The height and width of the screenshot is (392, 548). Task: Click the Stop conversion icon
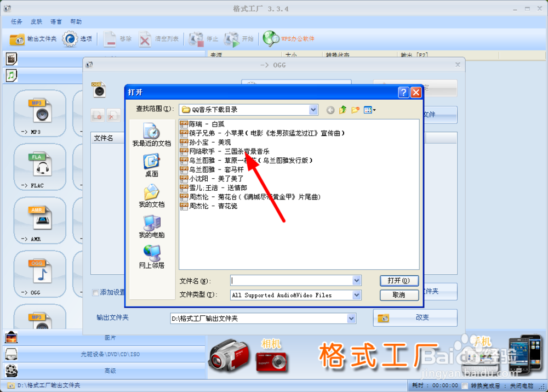[196, 39]
